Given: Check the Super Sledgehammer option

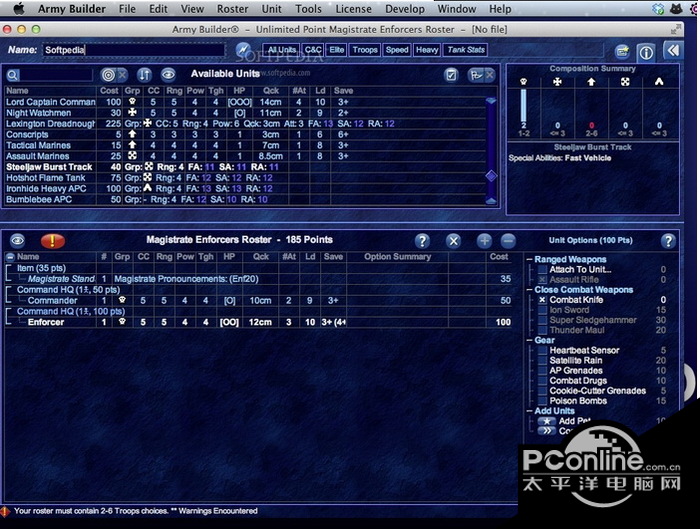Looking at the screenshot, I should [x=542, y=320].
